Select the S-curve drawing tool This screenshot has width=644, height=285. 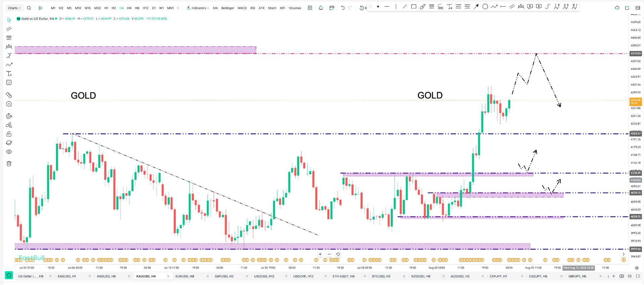click(x=548, y=6)
